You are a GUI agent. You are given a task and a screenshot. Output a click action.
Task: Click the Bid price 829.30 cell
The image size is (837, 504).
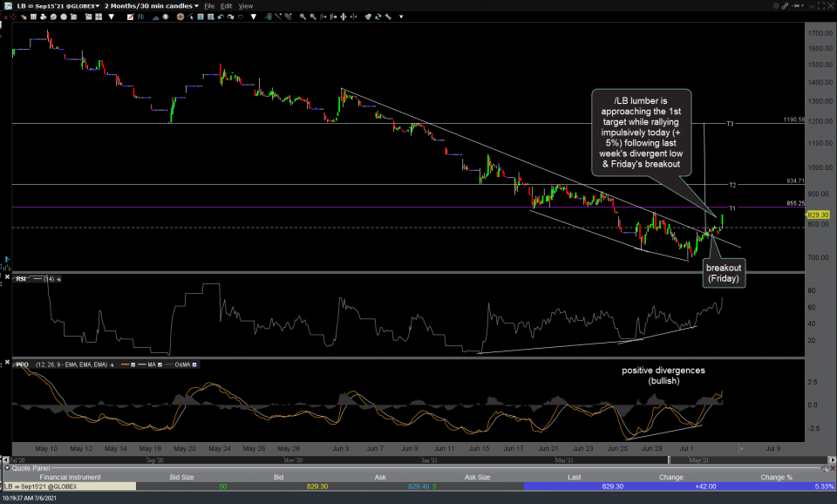coord(316,487)
